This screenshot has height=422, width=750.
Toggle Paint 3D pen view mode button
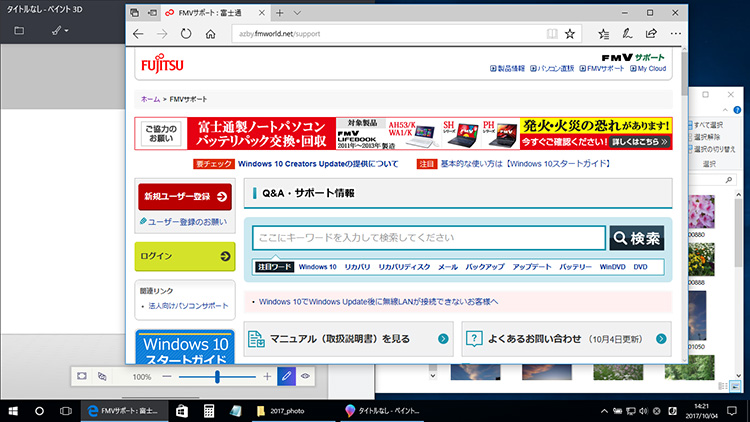point(286,377)
